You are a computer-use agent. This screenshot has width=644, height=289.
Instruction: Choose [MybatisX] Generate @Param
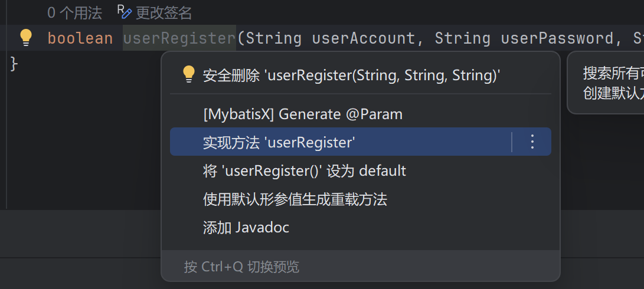click(302, 114)
